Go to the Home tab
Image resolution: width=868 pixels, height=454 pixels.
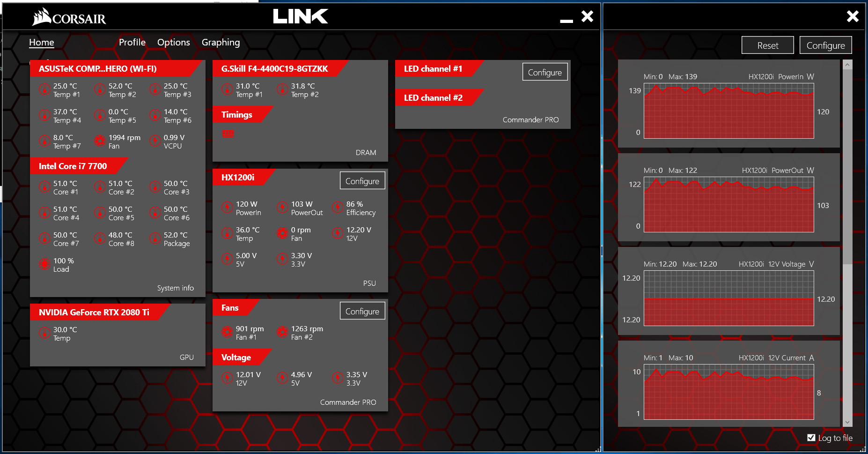[x=42, y=42]
